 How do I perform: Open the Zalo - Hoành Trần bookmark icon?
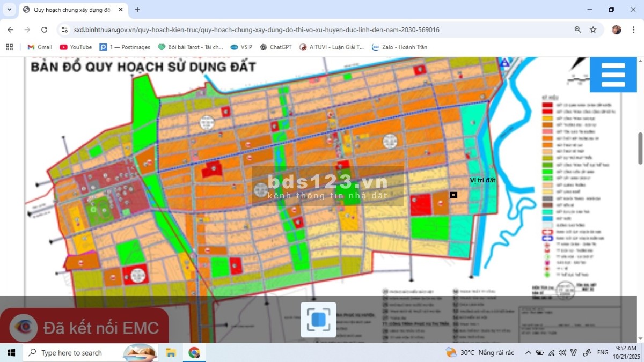[x=376, y=47]
